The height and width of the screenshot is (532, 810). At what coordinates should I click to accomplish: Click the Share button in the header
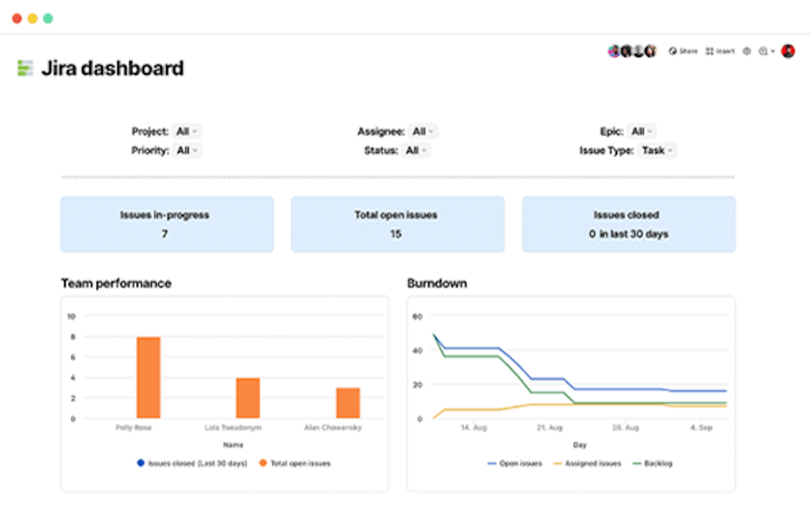[683, 52]
